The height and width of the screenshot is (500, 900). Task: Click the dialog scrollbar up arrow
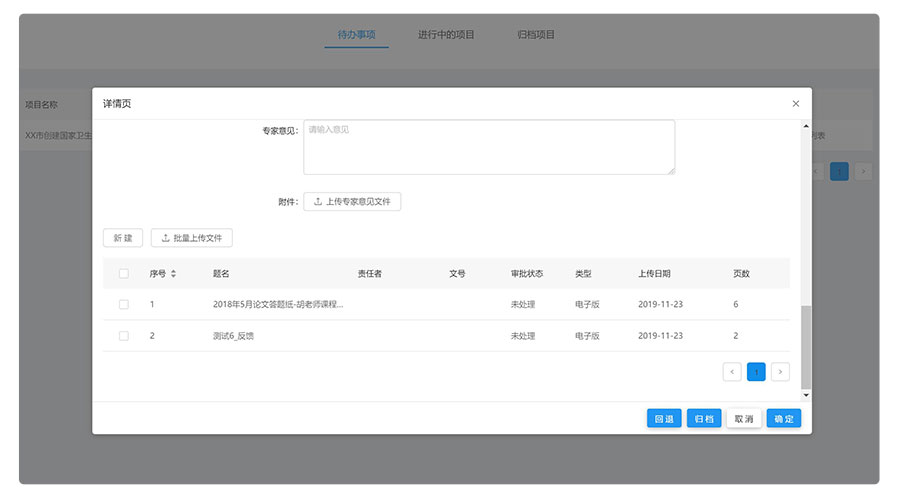click(x=806, y=126)
